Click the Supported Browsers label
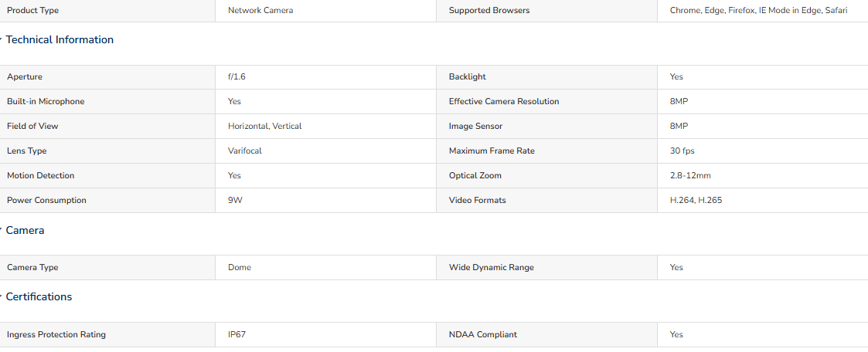 tap(489, 11)
